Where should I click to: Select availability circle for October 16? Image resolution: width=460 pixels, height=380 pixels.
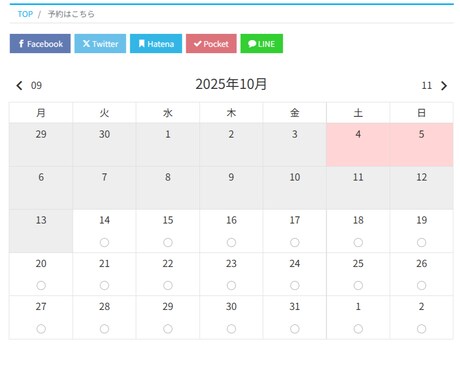(231, 242)
